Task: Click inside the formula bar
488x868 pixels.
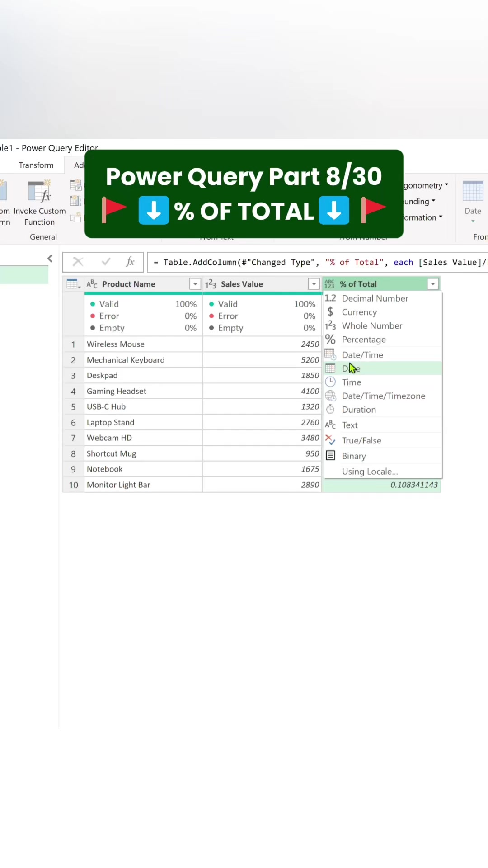Action: click(318, 262)
